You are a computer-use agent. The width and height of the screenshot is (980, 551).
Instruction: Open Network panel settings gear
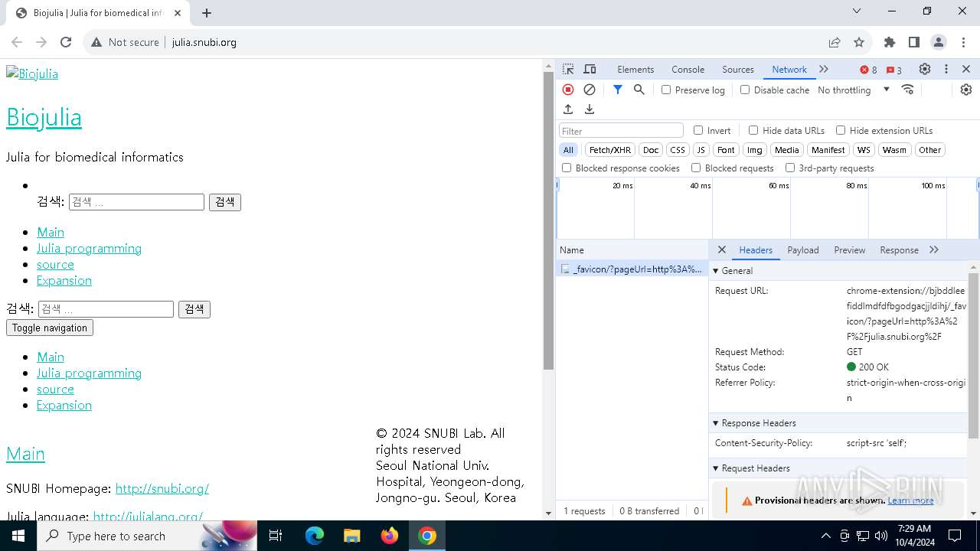tap(966, 90)
